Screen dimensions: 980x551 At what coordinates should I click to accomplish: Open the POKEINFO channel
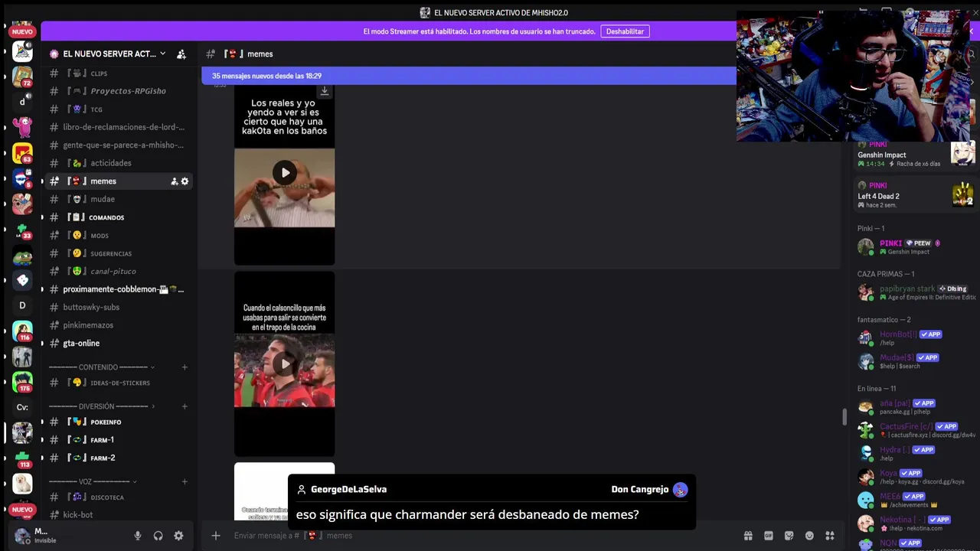coord(118,422)
